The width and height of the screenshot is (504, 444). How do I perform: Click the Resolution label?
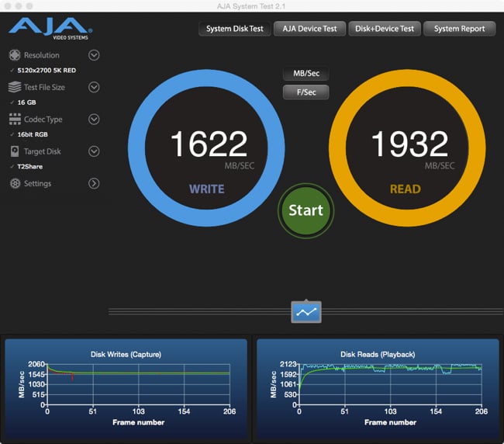[41, 55]
